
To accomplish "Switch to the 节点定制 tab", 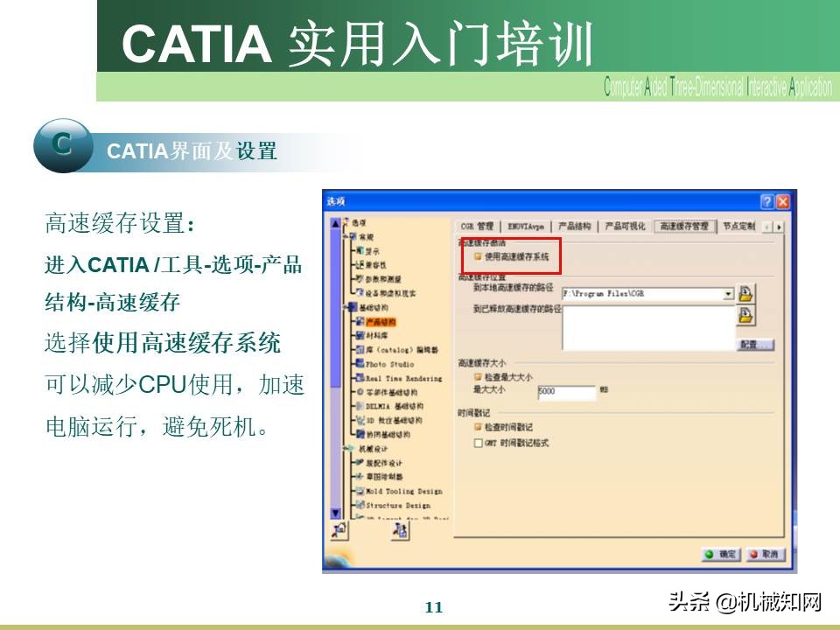I will tap(738, 227).
